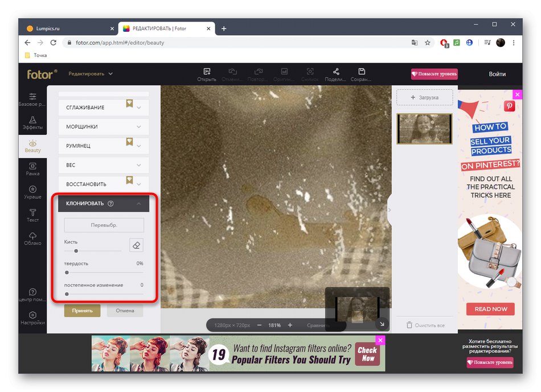Open the Текст sidebar tool
The height and width of the screenshot is (392, 541).
[32, 216]
